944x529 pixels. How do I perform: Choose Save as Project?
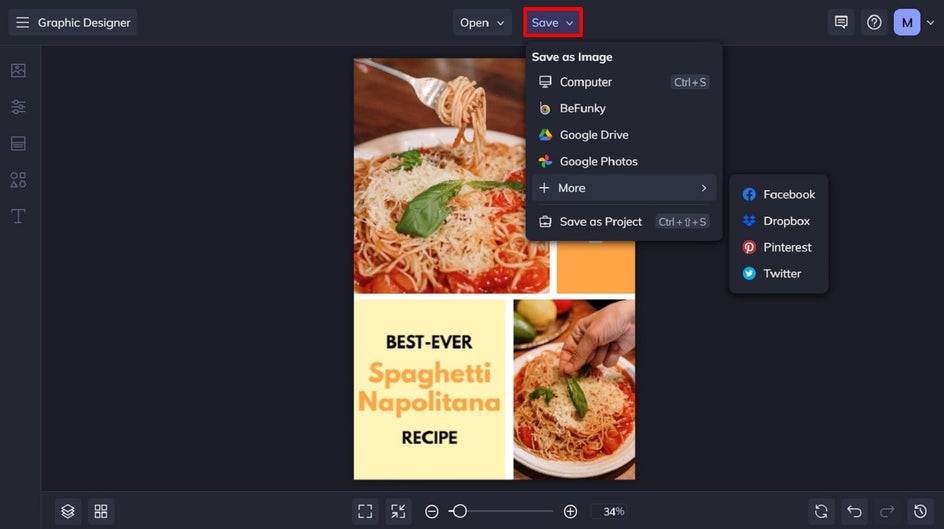624,221
